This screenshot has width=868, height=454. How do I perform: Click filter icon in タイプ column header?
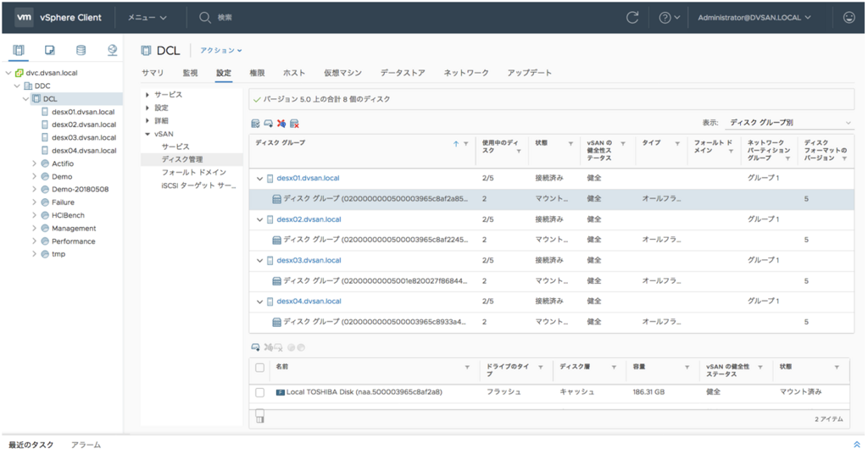(x=677, y=144)
